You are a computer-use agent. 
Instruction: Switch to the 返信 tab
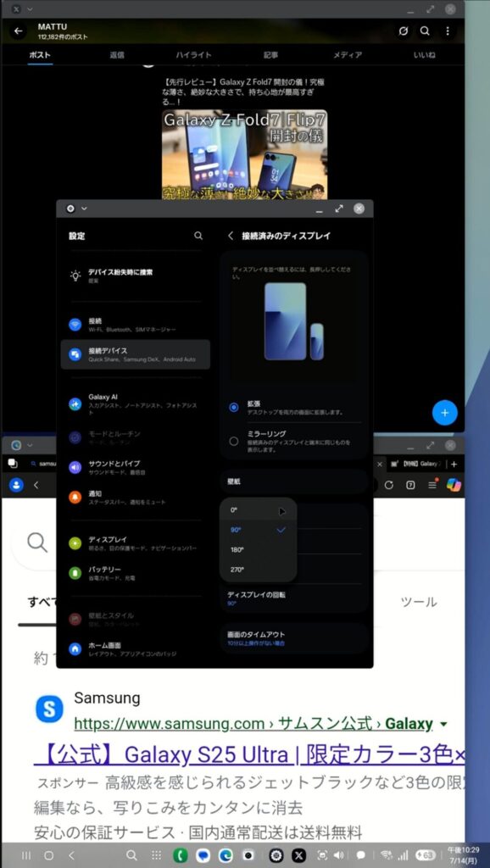(117, 55)
